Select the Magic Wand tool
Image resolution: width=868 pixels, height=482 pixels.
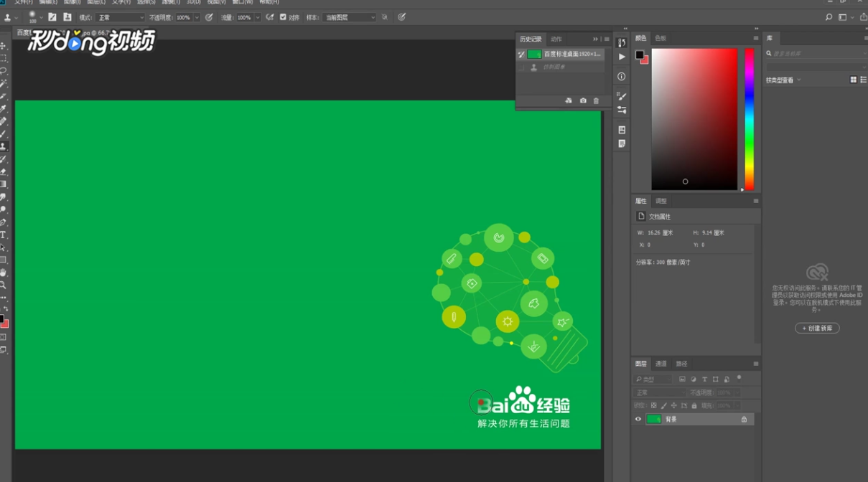(x=4, y=83)
